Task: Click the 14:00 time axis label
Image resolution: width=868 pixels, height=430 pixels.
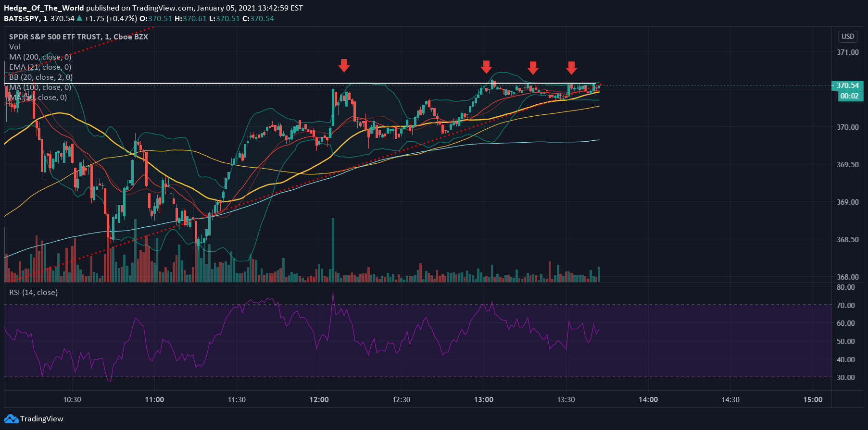Action: pyautogui.click(x=648, y=399)
